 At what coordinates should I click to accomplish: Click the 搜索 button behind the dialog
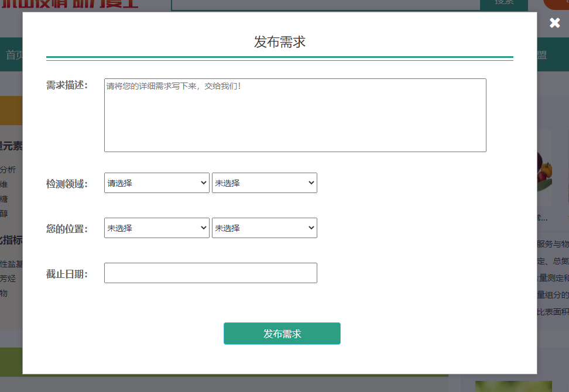click(x=503, y=3)
